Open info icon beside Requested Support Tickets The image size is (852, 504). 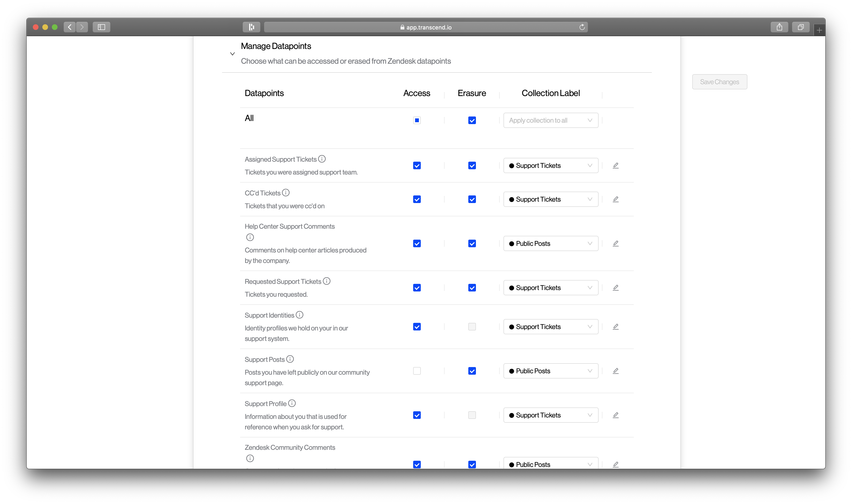pyautogui.click(x=326, y=281)
